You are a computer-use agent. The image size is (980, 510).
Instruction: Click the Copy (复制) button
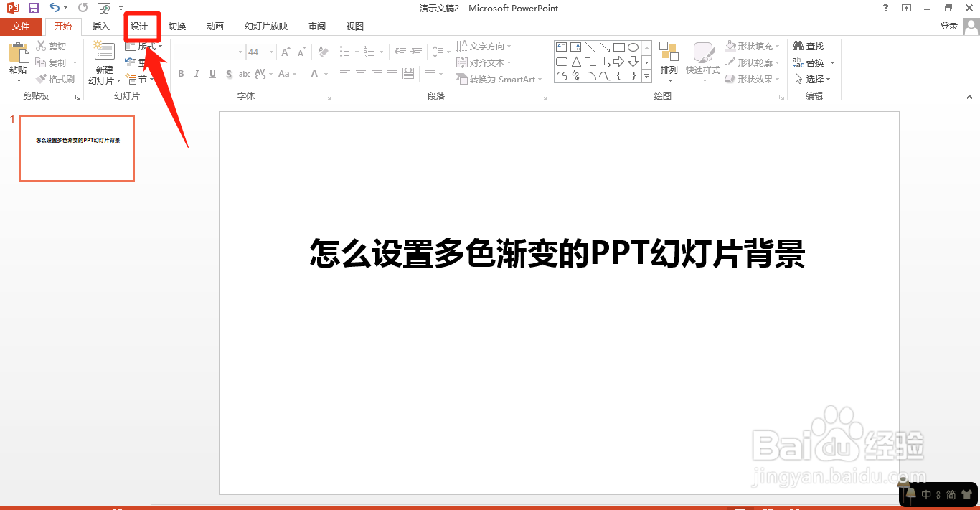pos(51,62)
